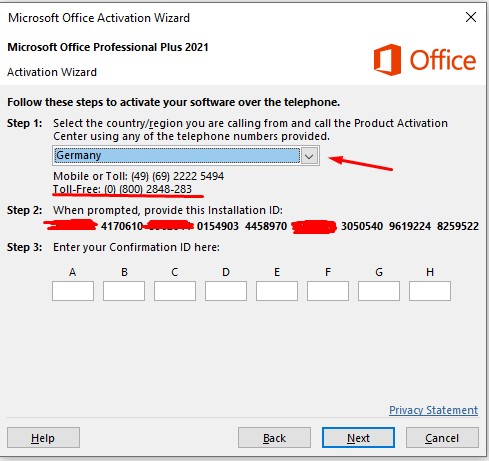Close the Activation Wizard window

(471, 17)
